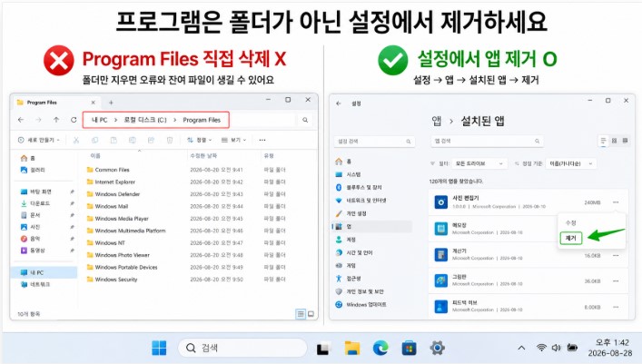Switch Explorer to details view icon

click(301, 314)
